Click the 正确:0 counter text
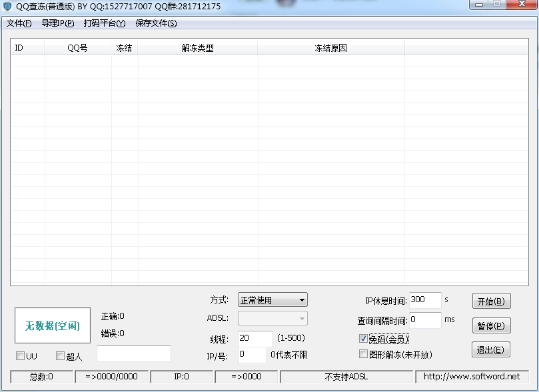 tap(113, 316)
